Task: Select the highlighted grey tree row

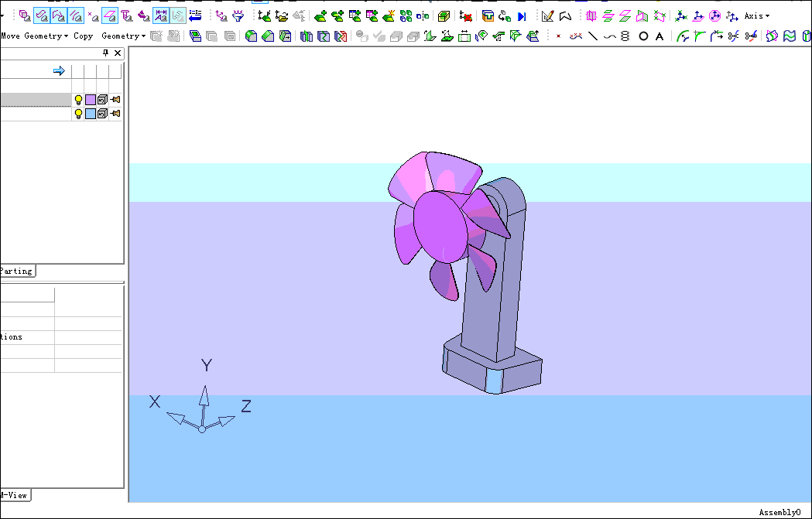Action: click(x=36, y=100)
